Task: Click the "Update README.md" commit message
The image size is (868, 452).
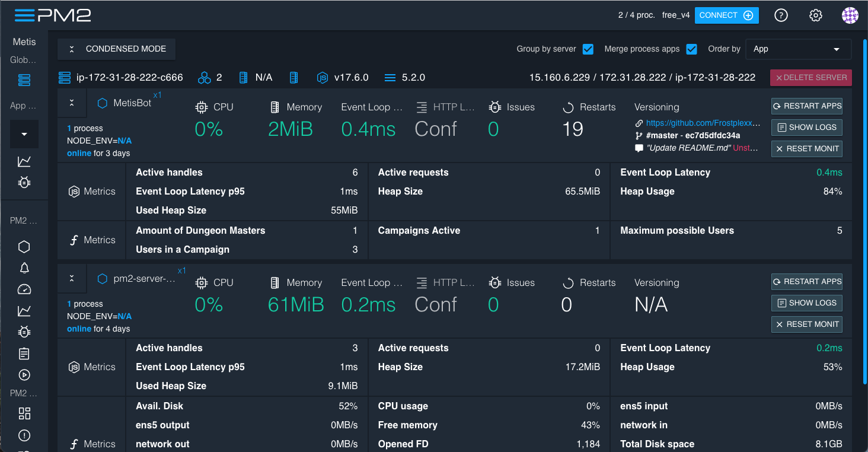Action: pyautogui.click(x=688, y=148)
